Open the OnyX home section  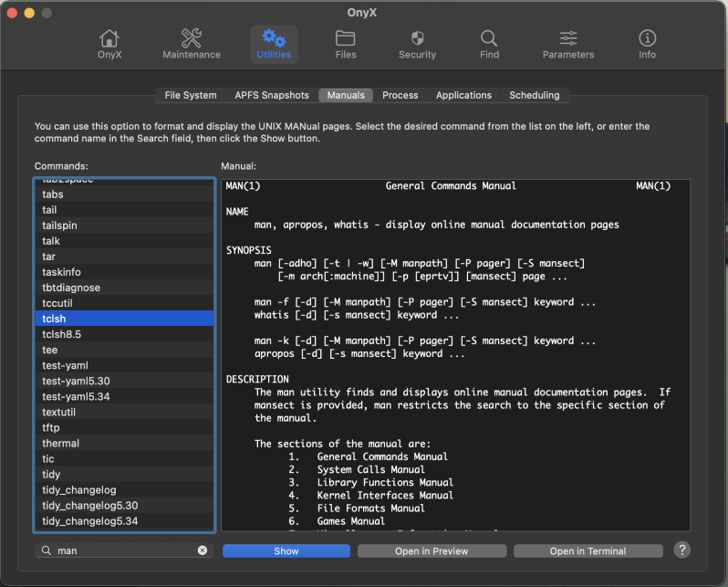[x=109, y=44]
